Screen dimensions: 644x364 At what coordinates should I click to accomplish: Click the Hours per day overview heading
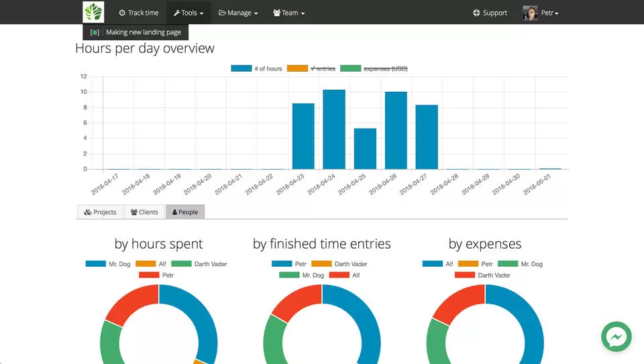pyautogui.click(x=145, y=48)
